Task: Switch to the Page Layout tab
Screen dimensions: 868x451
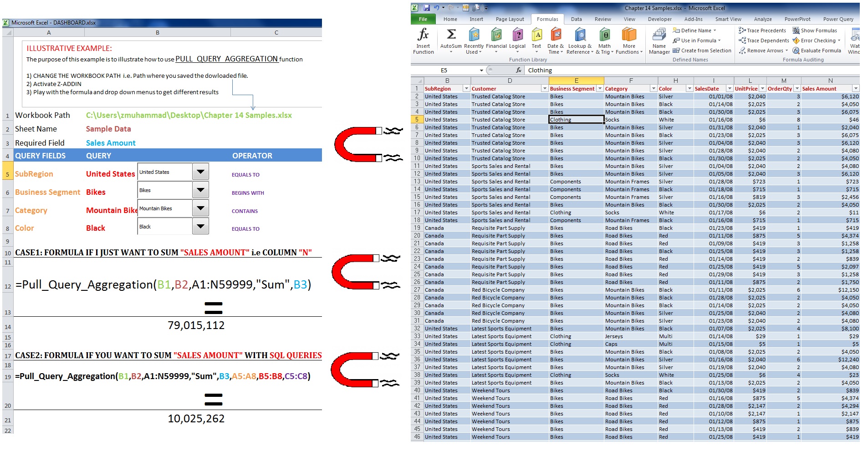Action: tap(510, 19)
